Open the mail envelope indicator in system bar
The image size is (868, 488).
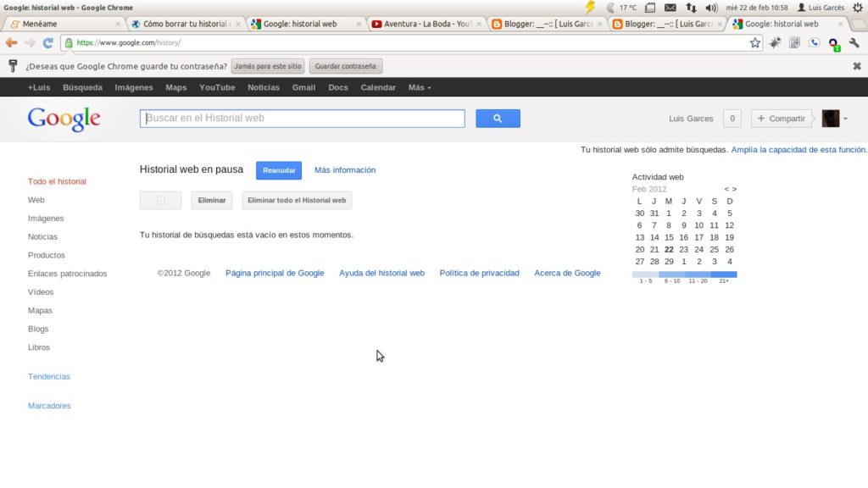point(670,8)
